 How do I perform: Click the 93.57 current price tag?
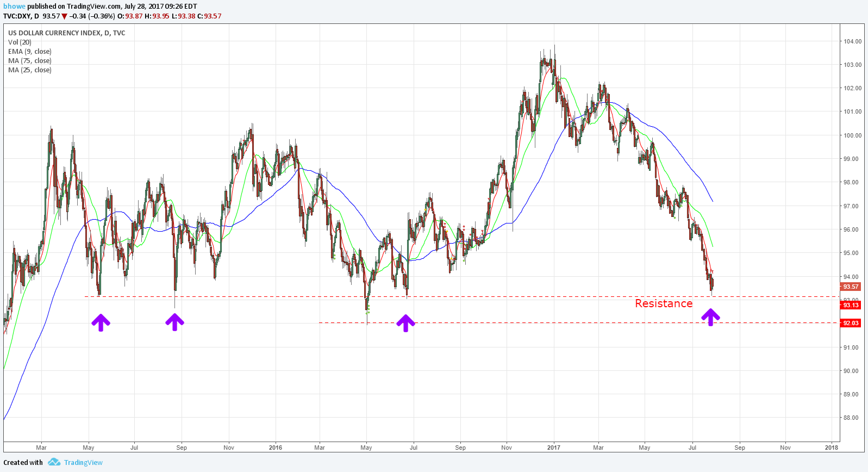pyautogui.click(x=851, y=287)
